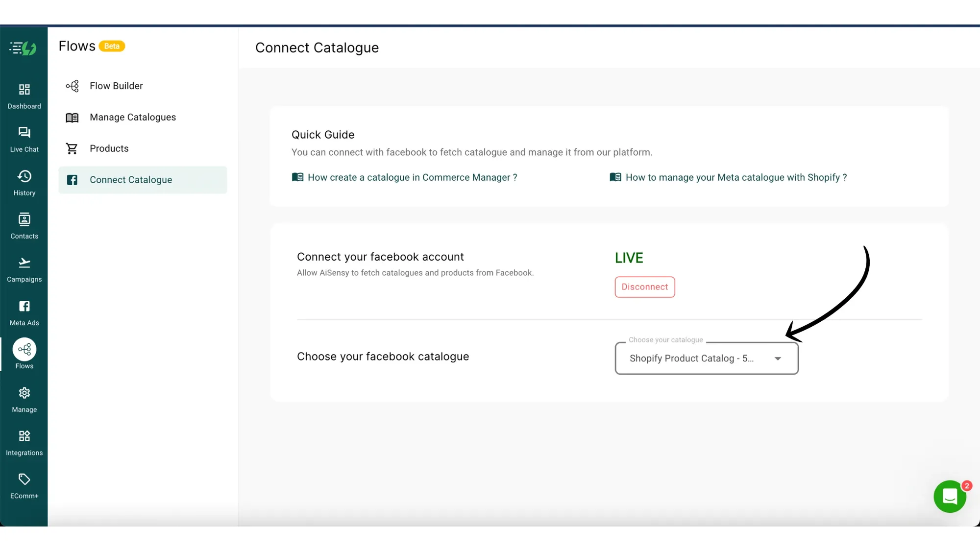Open the Intercom chat bubble
This screenshot has height=551, width=980.
950,496
